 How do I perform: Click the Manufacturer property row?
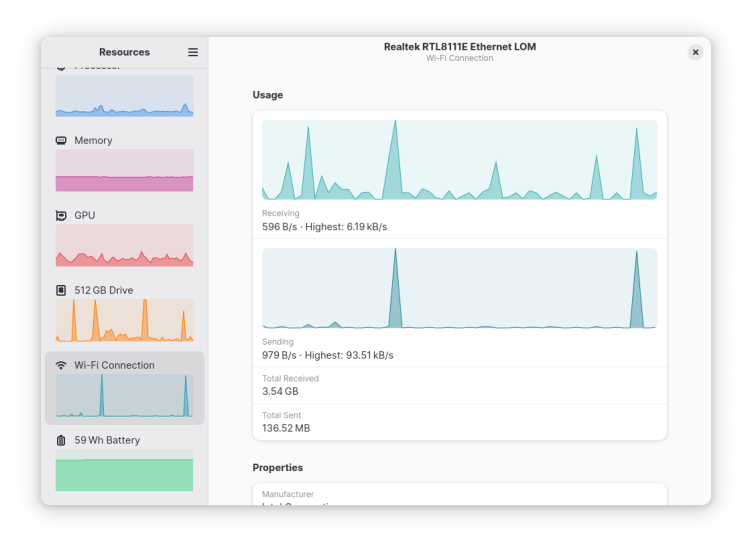pyautogui.click(x=459, y=496)
